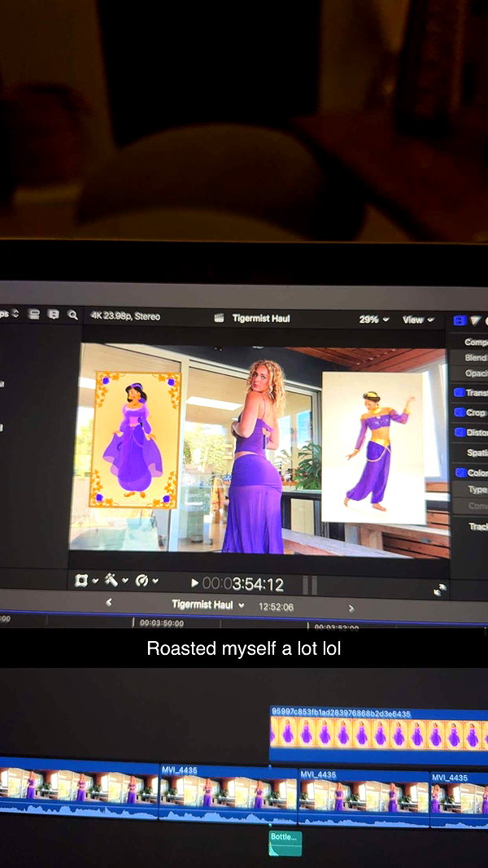Viewport: 488px width, 868px height.
Task: Click the Blend Mode row
Action: pos(469,358)
